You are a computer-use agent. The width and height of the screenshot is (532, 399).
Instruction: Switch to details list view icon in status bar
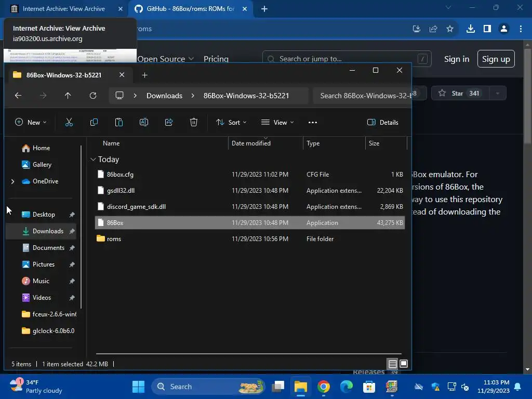coord(393,364)
